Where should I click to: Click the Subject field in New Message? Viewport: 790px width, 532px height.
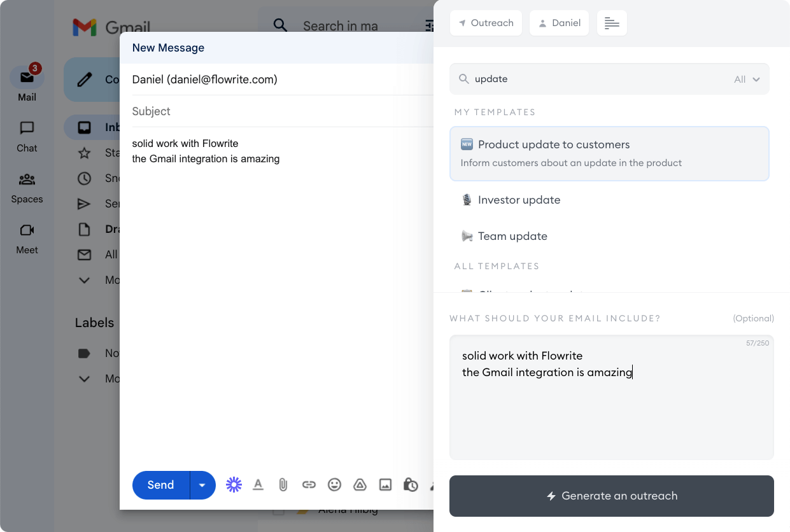click(x=283, y=111)
